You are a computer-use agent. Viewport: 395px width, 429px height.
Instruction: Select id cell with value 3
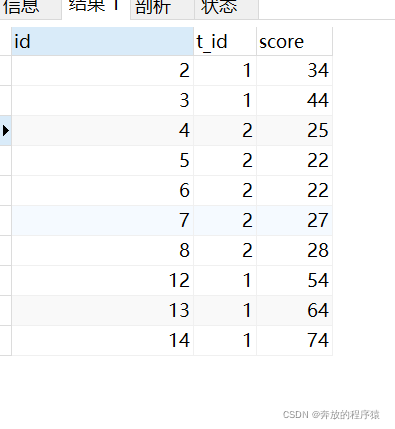pos(102,101)
